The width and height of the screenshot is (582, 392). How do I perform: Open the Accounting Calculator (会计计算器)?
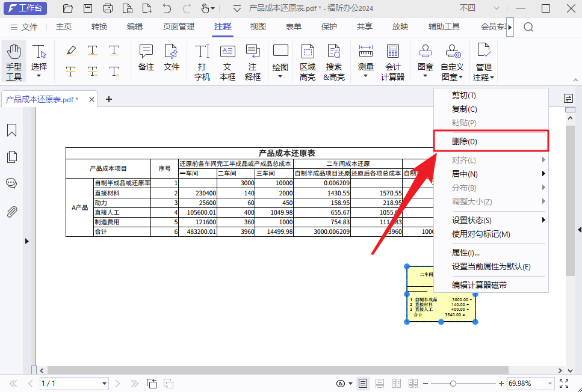tap(392, 59)
